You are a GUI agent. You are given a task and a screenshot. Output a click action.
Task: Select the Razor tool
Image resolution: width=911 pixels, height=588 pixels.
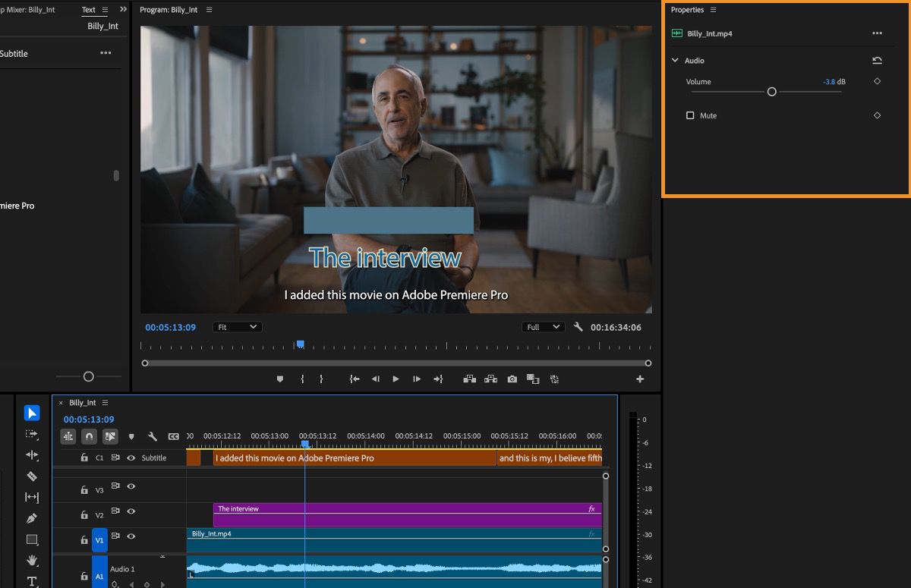(31, 475)
